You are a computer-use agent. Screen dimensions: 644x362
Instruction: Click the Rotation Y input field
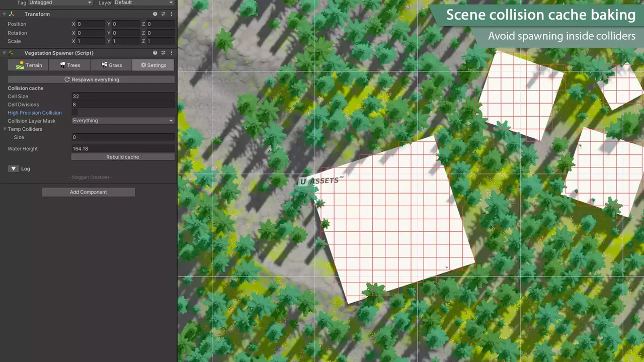[x=126, y=33]
